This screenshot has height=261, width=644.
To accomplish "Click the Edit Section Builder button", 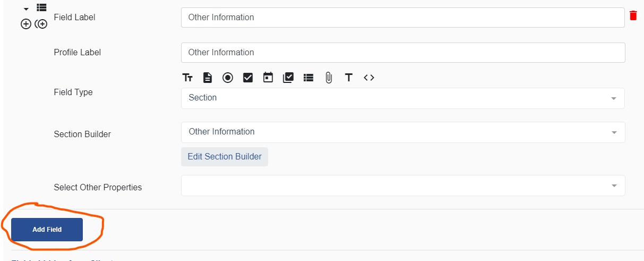I will 225,157.
